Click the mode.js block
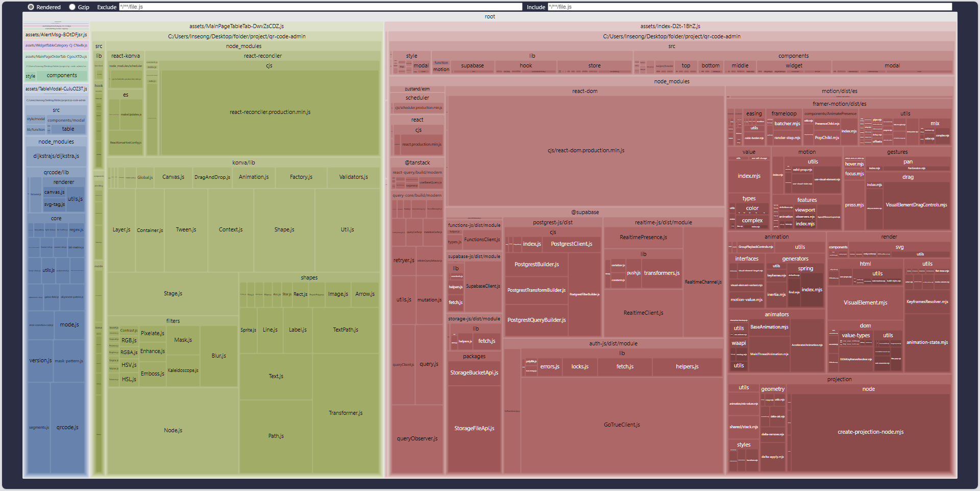 (69, 325)
